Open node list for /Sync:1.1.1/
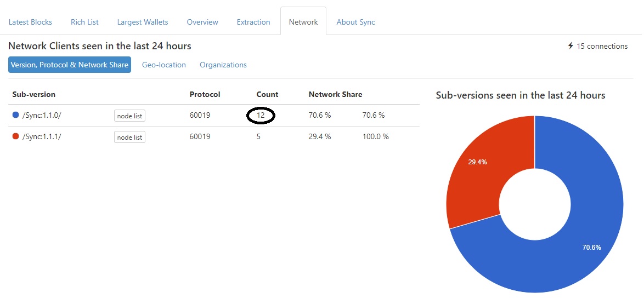 pyautogui.click(x=129, y=137)
